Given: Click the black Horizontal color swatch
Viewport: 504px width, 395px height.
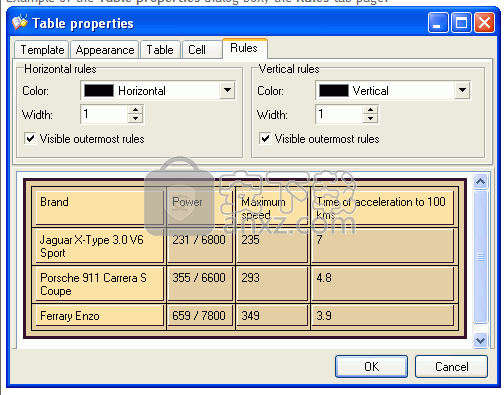Looking at the screenshot, I should coord(99,91).
